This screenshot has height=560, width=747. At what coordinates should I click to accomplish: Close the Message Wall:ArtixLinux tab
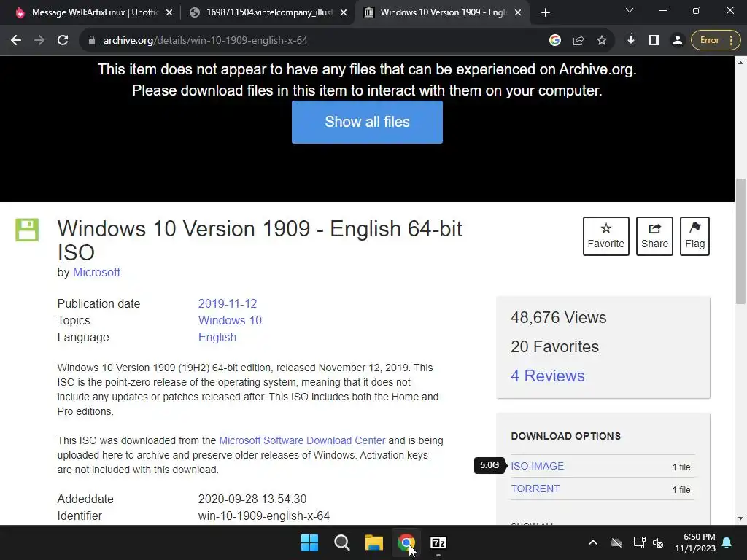[169, 13]
